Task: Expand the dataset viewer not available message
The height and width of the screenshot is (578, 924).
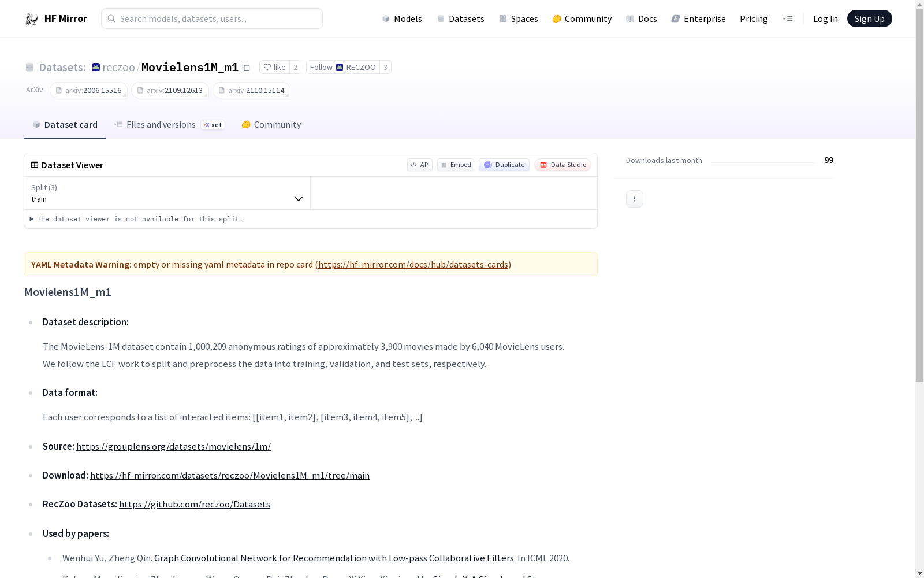Action: (136, 219)
